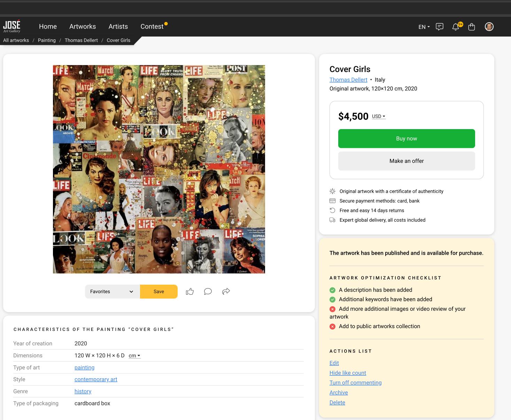Open the Artworks menu item
Image resolution: width=511 pixels, height=420 pixels.
(x=83, y=26)
